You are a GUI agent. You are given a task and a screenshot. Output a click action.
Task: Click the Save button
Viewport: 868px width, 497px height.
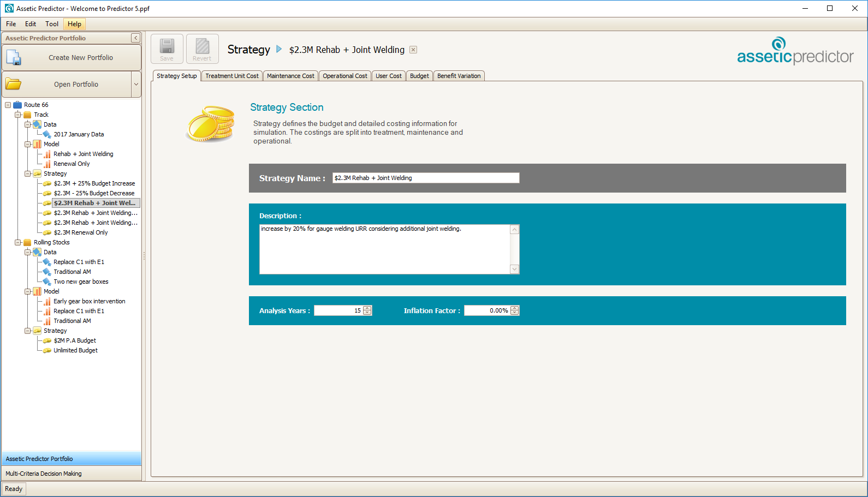(167, 49)
